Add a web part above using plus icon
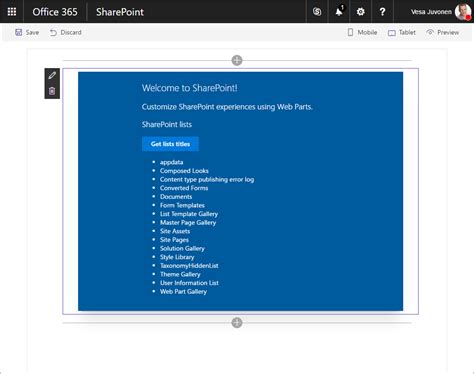474x374 pixels. click(x=237, y=60)
